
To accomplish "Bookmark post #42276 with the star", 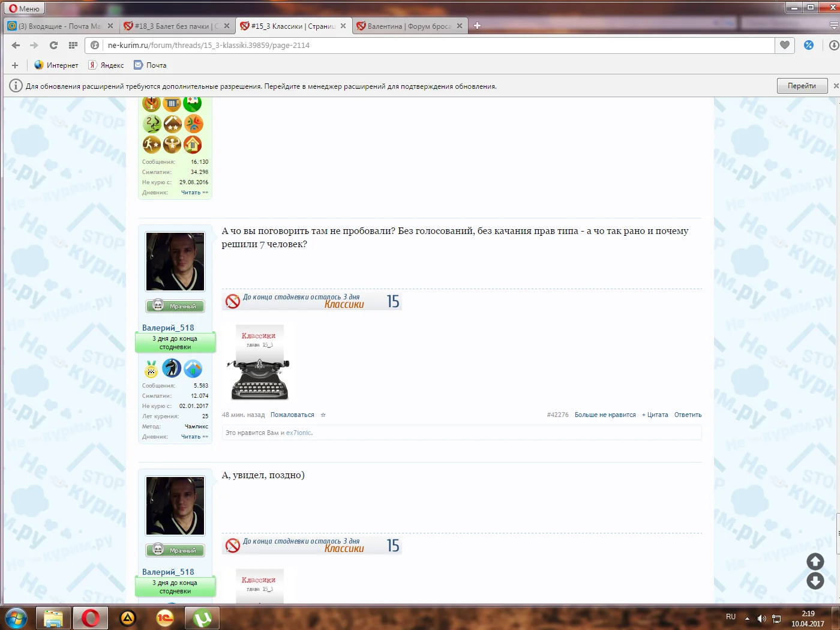I will point(323,415).
